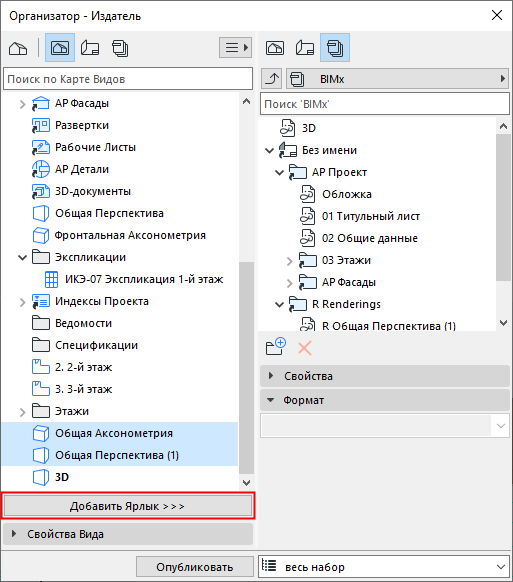Select the Ведомости folder
The width and height of the screenshot is (513, 582).
click(83, 323)
